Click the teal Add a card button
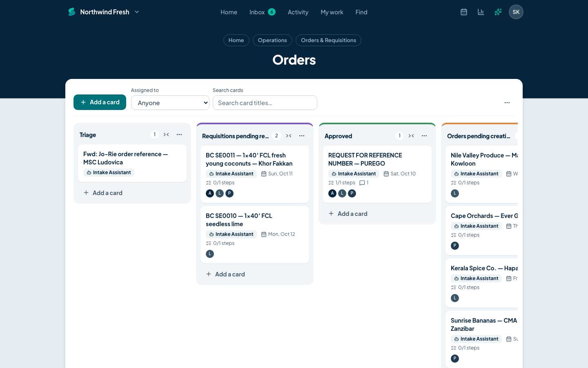Viewport: 588px width, 368px height. click(100, 102)
